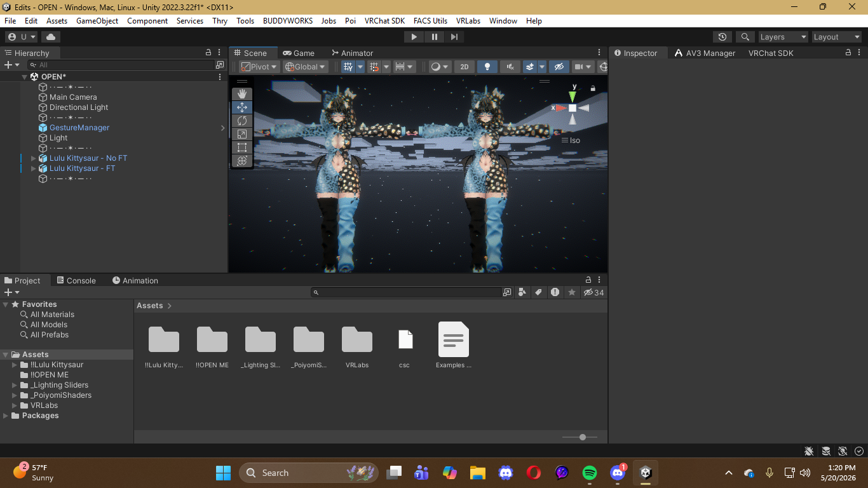
Task: Click the Project search-by-log-type icon
Action: (x=555, y=292)
